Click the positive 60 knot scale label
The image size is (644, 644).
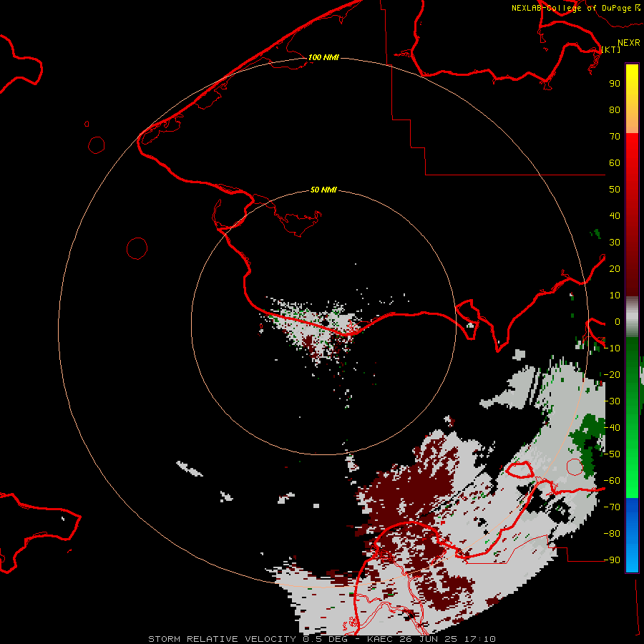click(615, 163)
